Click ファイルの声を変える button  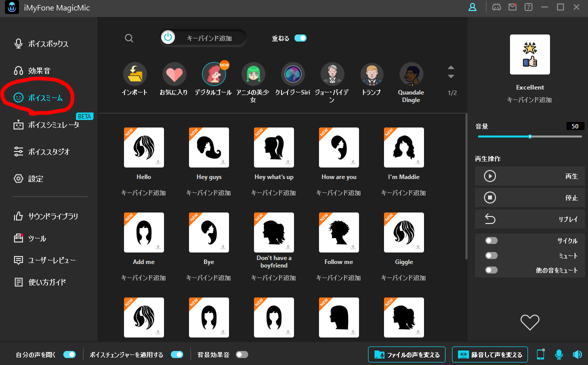coord(407,354)
